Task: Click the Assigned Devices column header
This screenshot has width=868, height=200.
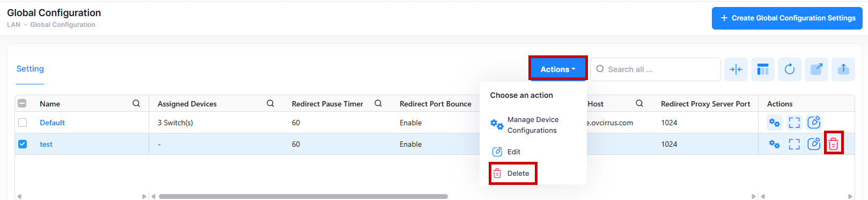Action: pyautogui.click(x=187, y=104)
